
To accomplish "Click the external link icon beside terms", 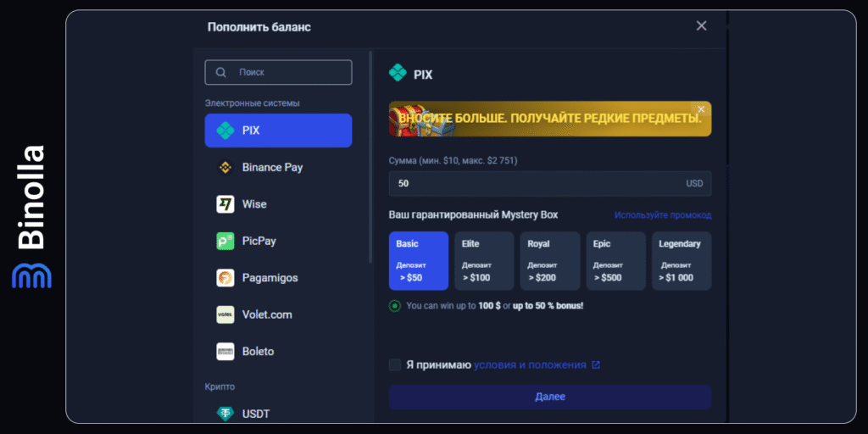I will (596, 365).
